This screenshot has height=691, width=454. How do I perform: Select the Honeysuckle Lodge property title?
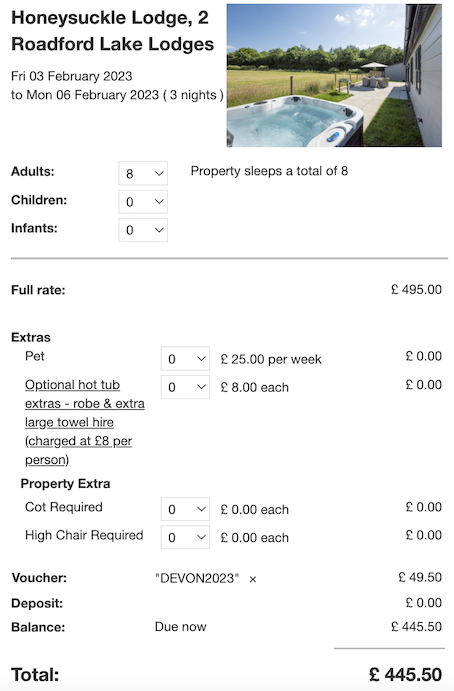[112, 31]
